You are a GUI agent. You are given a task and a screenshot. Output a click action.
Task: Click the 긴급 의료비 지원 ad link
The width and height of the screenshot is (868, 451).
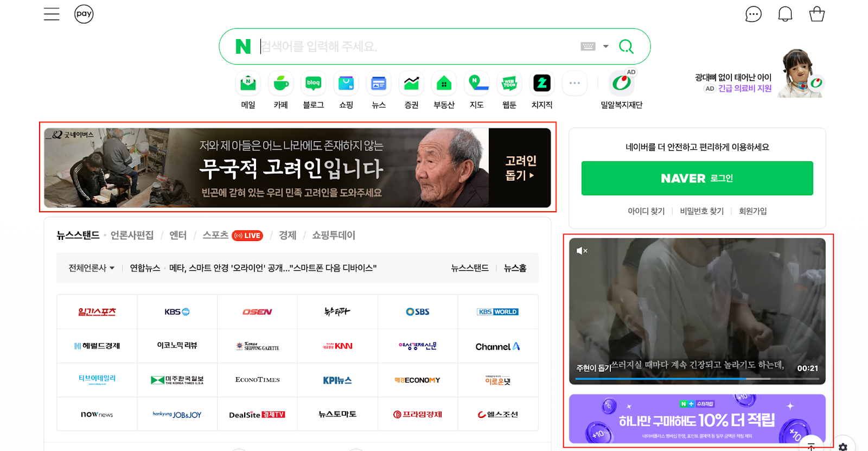pyautogui.click(x=744, y=88)
